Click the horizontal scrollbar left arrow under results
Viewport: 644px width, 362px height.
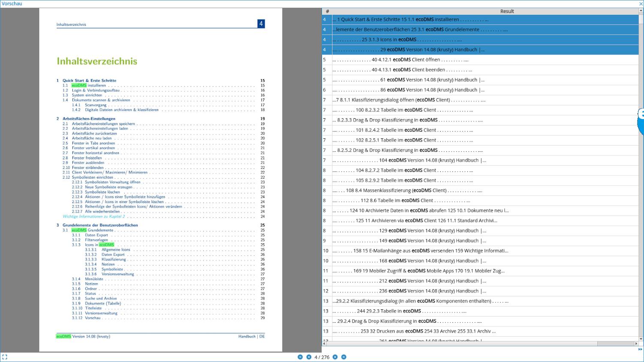tap(325, 344)
